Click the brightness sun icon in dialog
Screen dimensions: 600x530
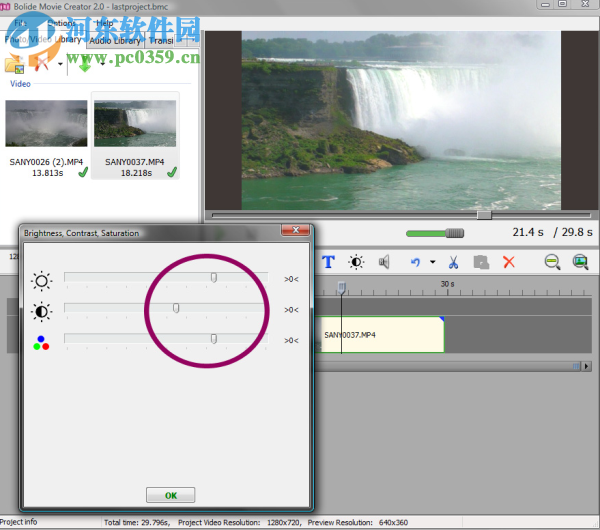(41, 281)
